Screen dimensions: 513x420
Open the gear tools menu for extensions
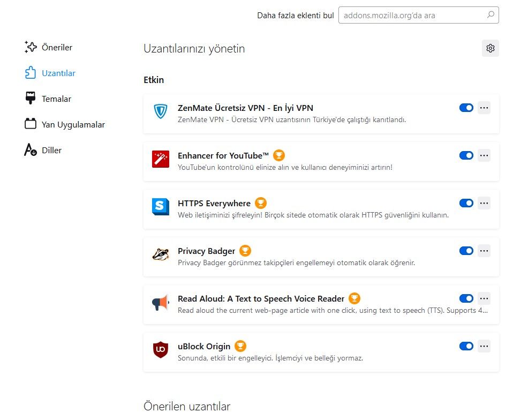point(490,48)
